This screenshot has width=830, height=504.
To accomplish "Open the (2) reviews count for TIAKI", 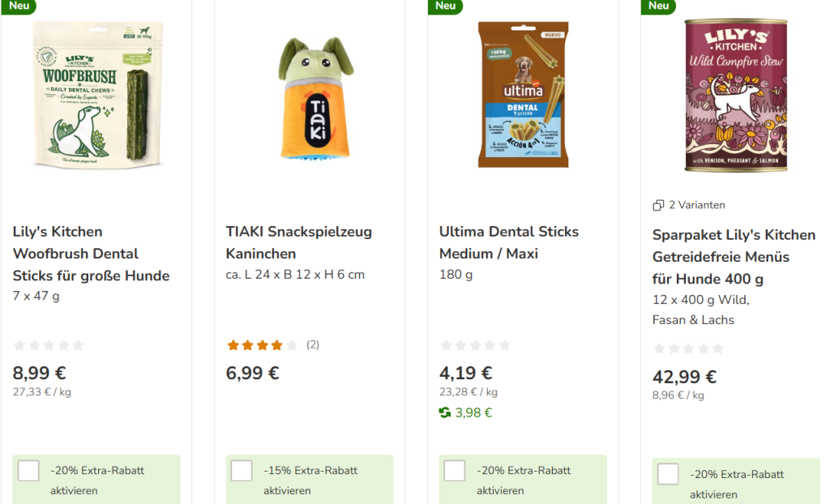I will pyautogui.click(x=313, y=345).
